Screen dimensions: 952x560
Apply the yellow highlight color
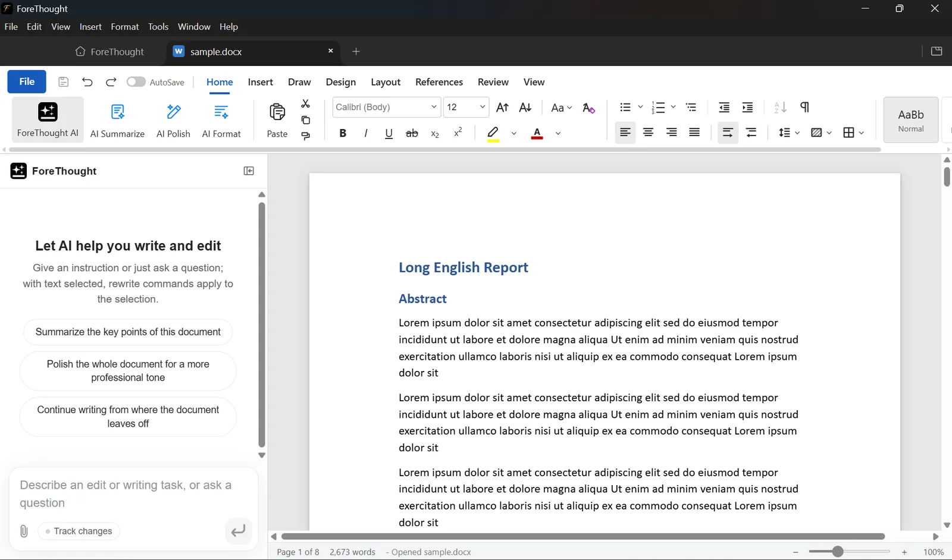[x=493, y=134]
